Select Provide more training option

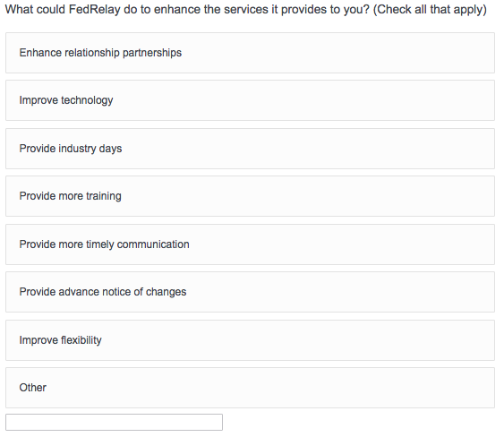[x=250, y=196]
